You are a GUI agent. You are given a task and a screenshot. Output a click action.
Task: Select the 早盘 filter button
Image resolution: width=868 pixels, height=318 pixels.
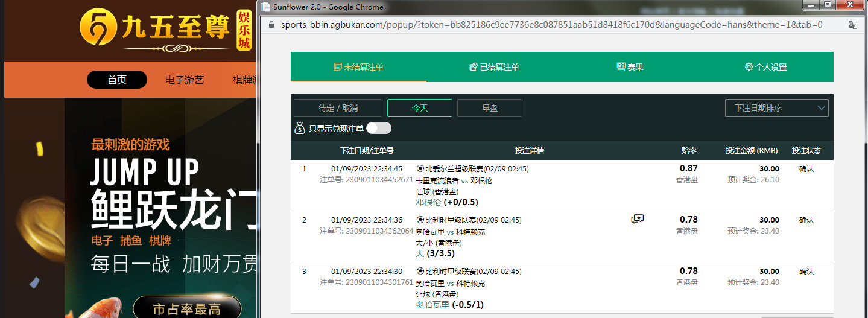(x=490, y=108)
